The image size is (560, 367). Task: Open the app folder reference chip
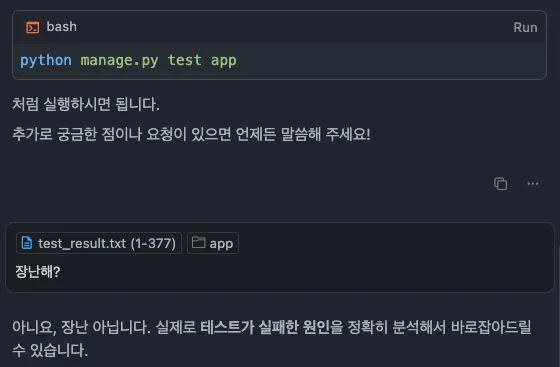pos(213,243)
